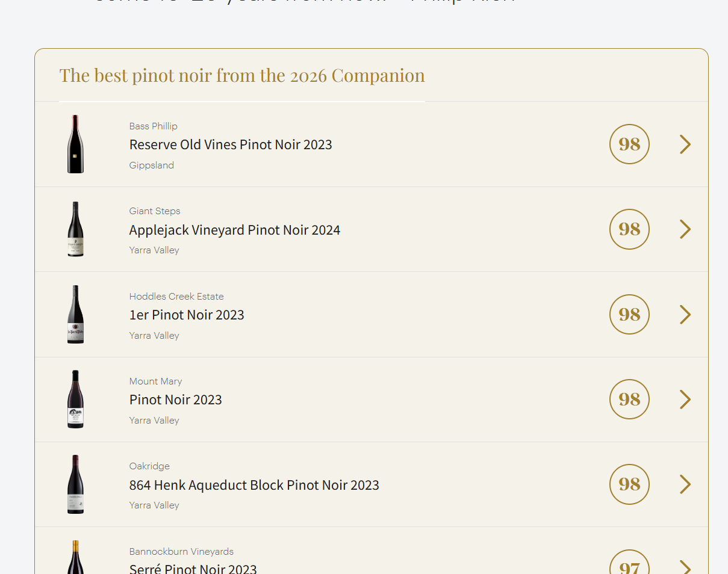Viewport: 728px width, 574px height.
Task: Click the 98 score badge for Bass Phillip
Action: point(629,144)
